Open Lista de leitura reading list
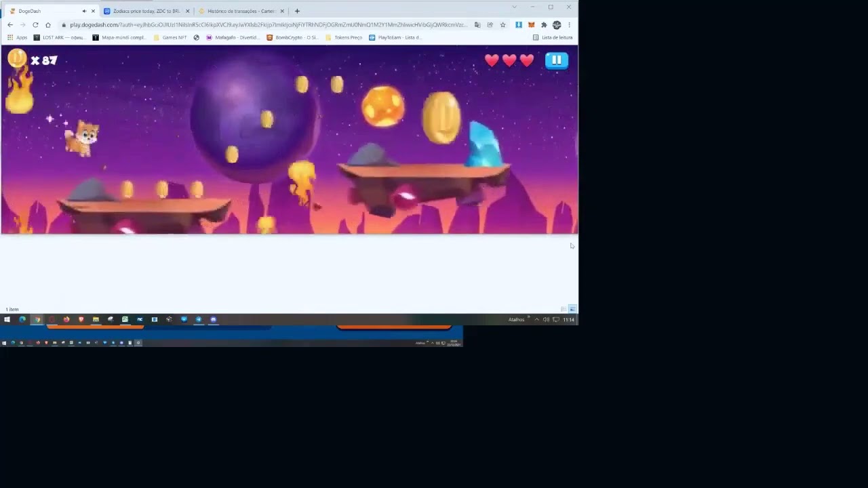868x488 pixels. [x=553, y=37]
